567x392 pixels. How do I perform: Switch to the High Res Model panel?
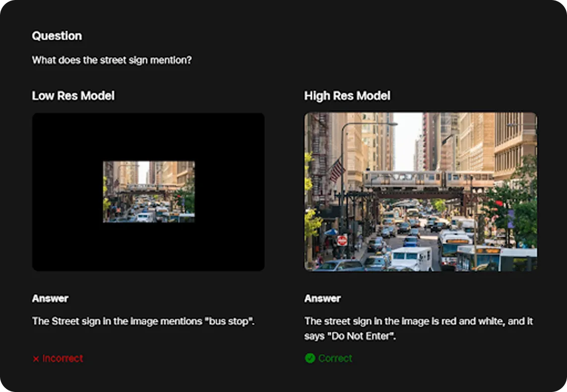tap(347, 95)
